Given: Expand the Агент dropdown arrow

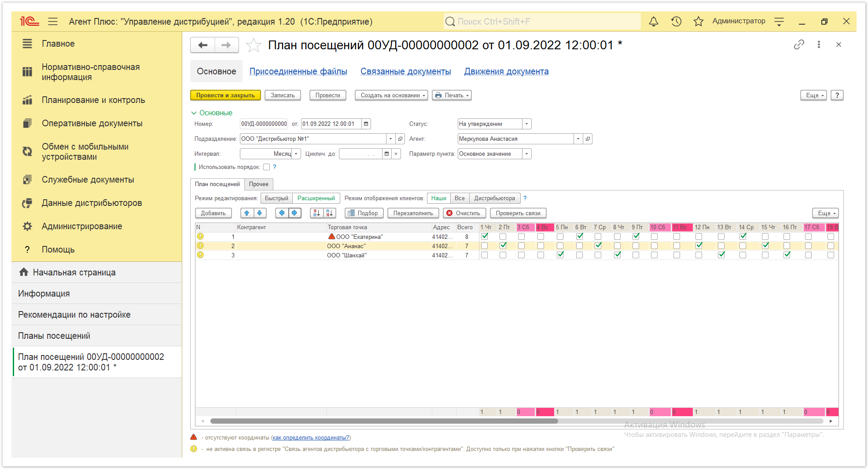Looking at the screenshot, I should point(578,139).
